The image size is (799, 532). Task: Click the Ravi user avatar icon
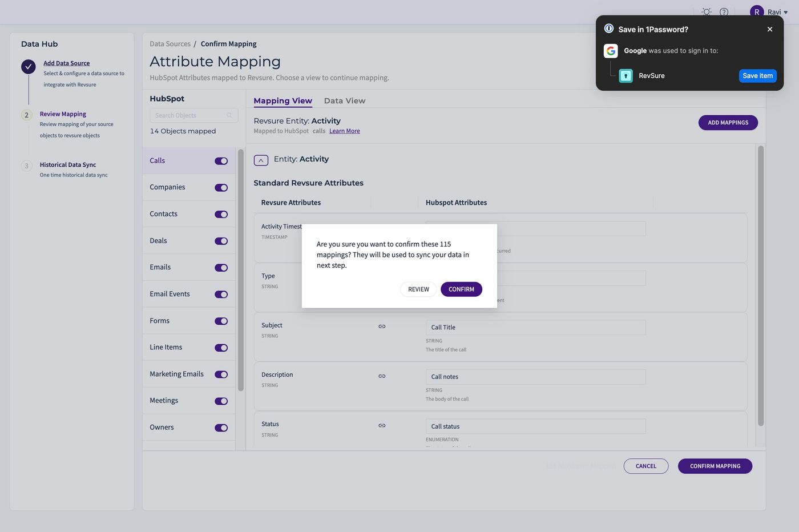pyautogui.click(x=757, y=12)
